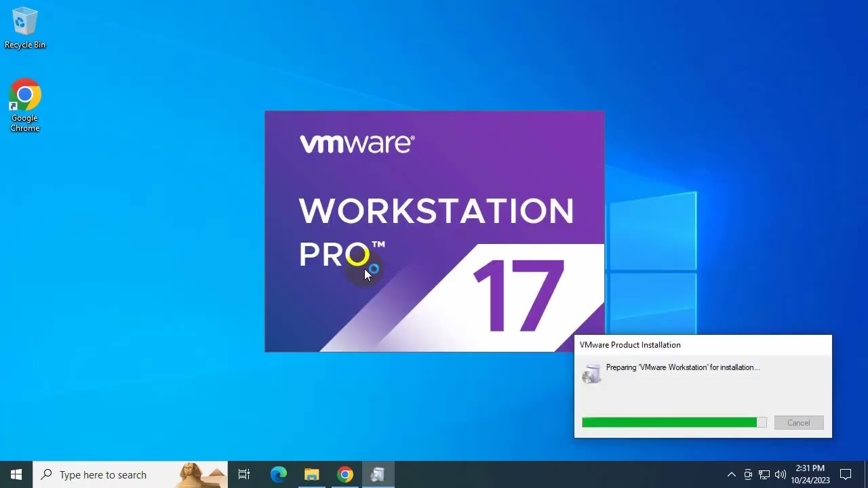Click the sphinx image in search box
The width and height of the screenshot is (868, 488).
click(201, 475)
